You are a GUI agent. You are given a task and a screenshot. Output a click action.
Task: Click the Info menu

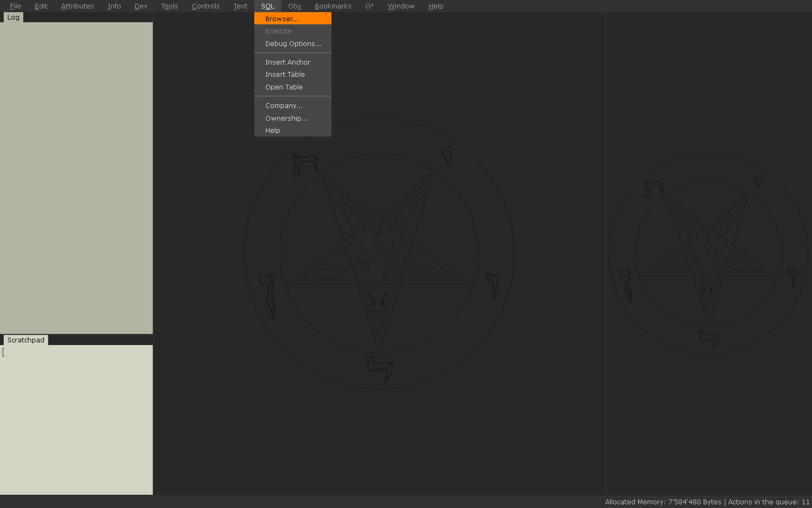coord(114,6)
